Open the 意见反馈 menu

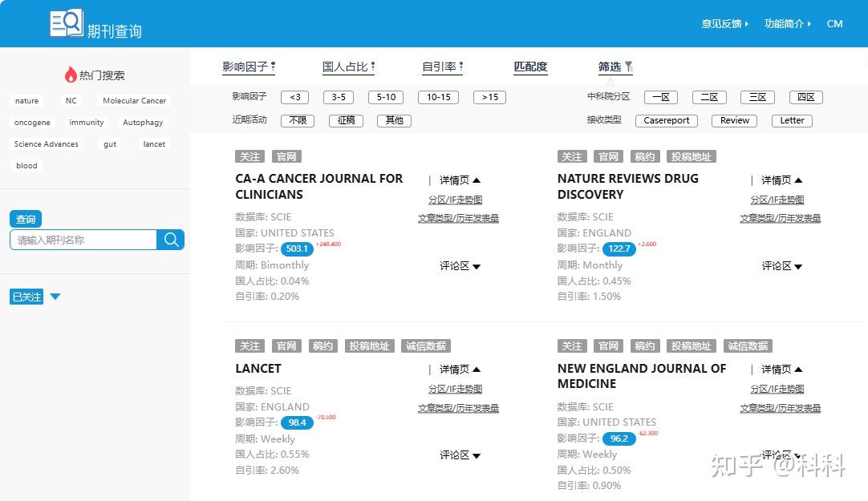pos(724,24)
